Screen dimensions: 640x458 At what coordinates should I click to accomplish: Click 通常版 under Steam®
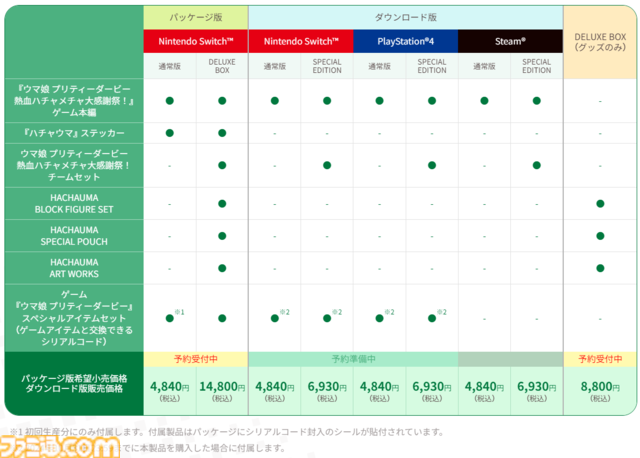(484, 66)
